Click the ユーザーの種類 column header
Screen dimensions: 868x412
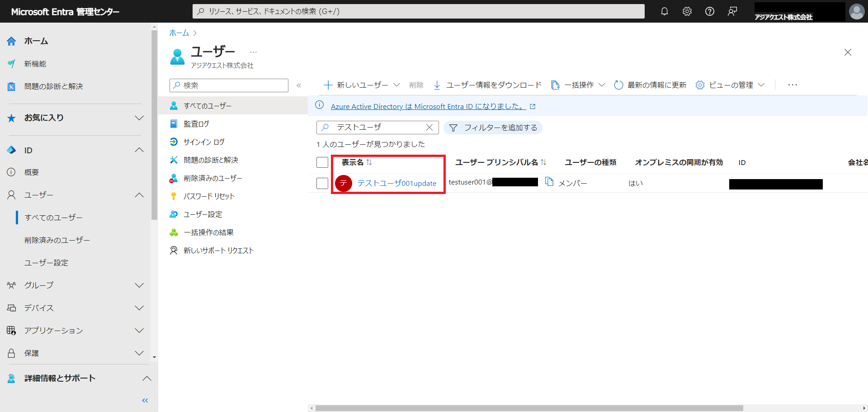tap(590, 162)
